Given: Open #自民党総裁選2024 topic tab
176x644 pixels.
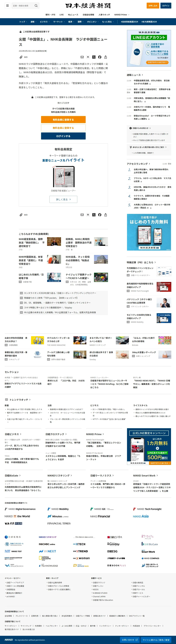Looking at the screenshot, I should [x=129, y=22].
